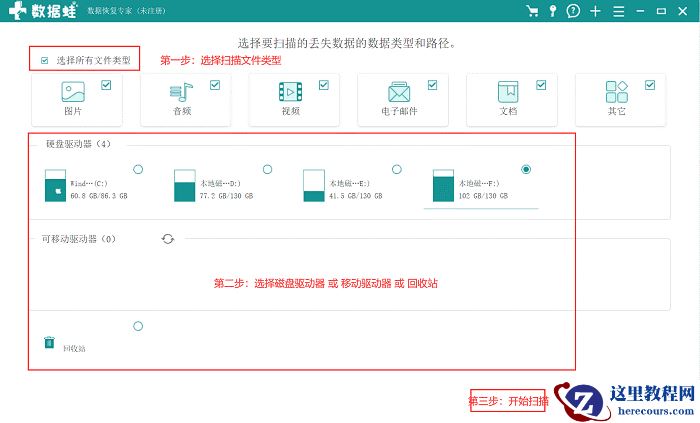The image size is (700, 423).
Task: Click the Windows C: drive icon
Action: [55, 186]
